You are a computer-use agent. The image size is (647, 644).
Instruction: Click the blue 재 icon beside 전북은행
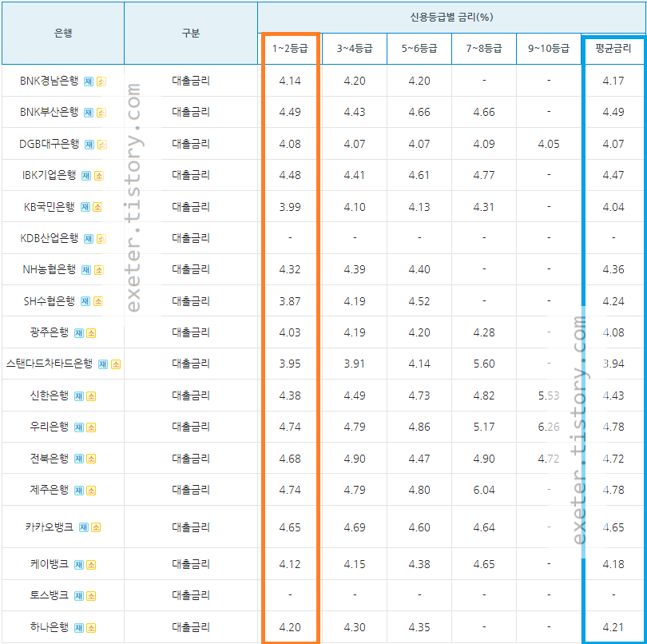coord(78,459)
